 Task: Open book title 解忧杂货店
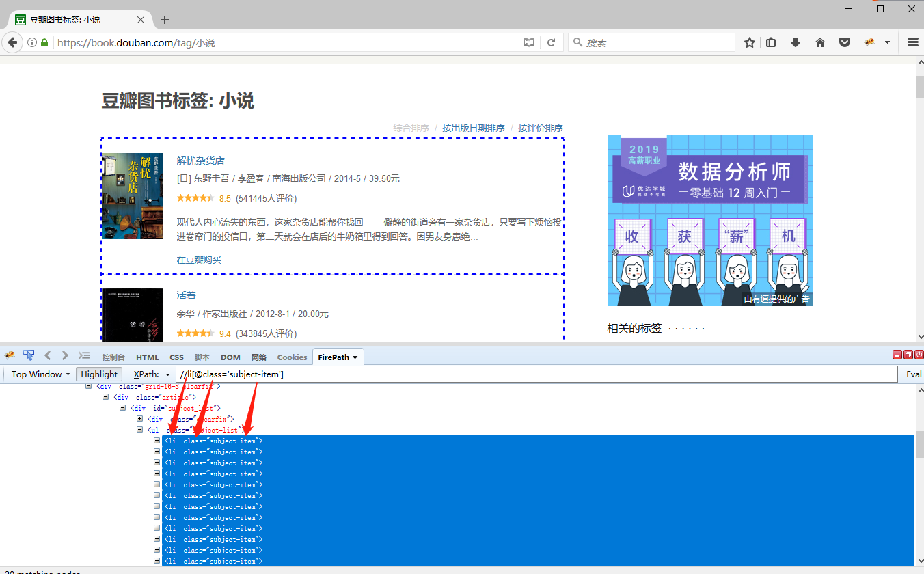(200, 161)
